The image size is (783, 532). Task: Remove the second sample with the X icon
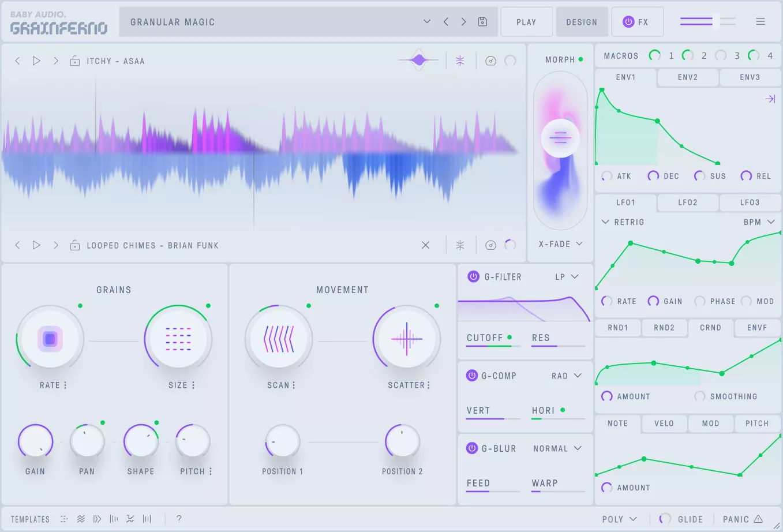(426, 245)
